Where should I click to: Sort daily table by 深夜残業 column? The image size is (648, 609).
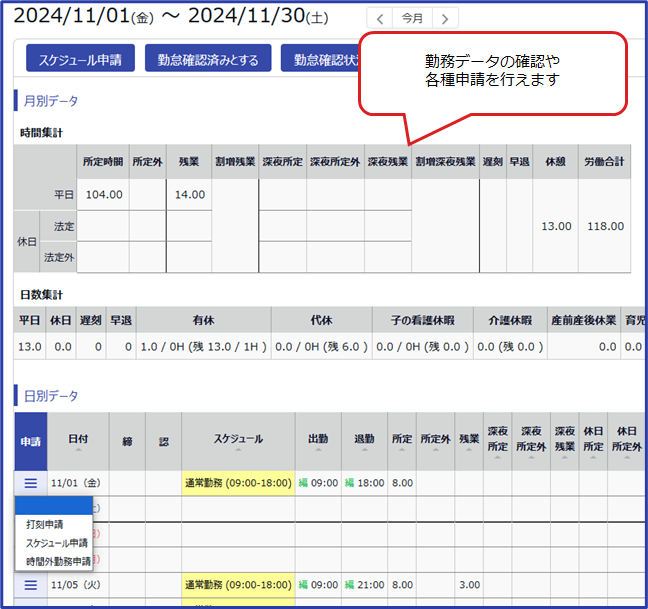pos(565,441)
